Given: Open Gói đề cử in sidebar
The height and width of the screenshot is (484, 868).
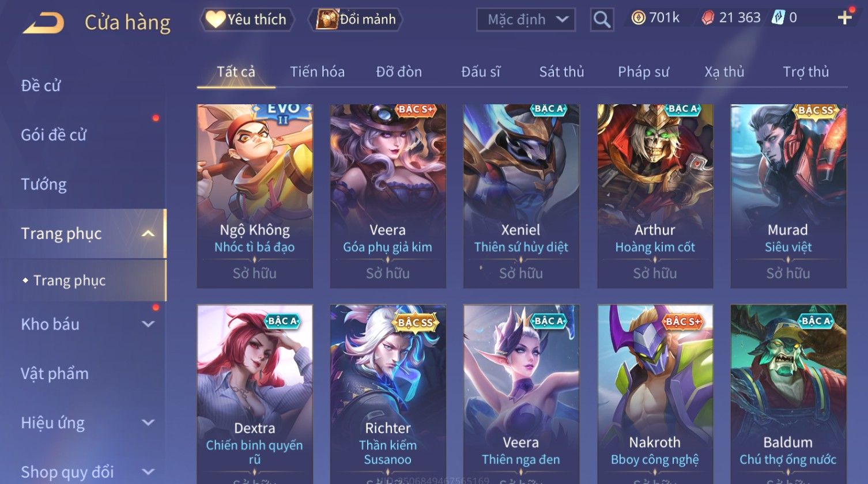Looking at the screenshot, I should click(54, 135).
